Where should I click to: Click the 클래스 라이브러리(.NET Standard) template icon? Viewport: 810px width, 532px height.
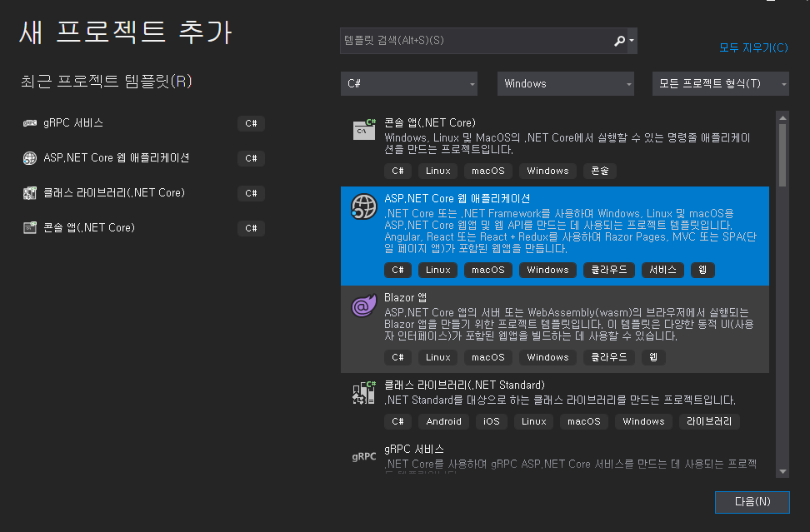point(364,393)
